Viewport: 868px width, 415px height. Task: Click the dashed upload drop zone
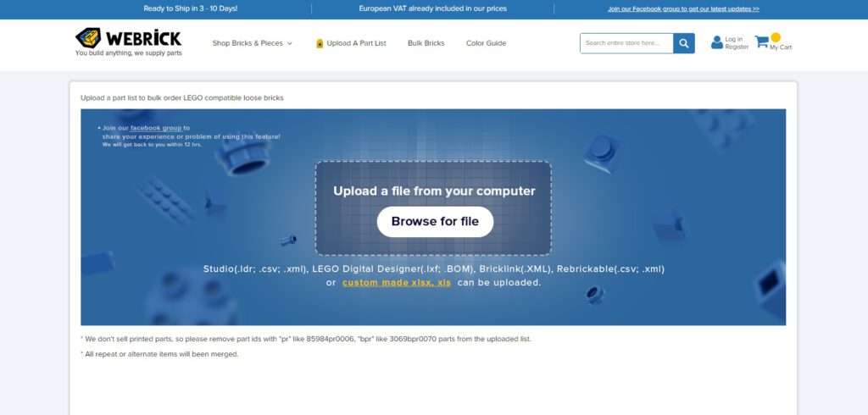pyautogui.click(x=433, y=208)
